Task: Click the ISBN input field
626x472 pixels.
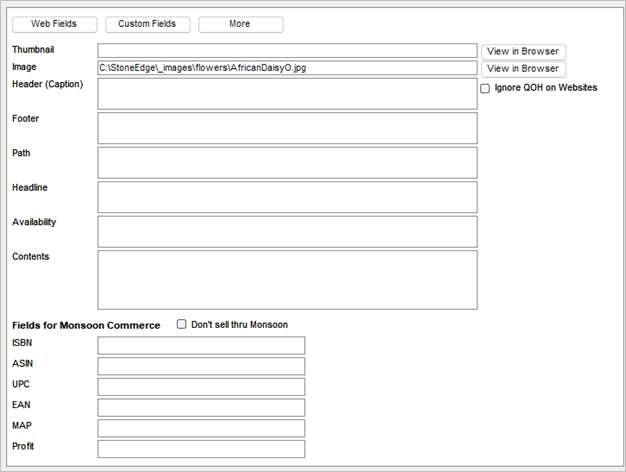Action: coord(201,346)
